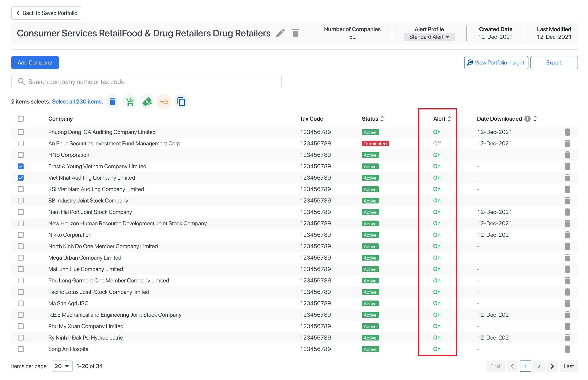Click the green money bill icon
The height and width of the screenshot is (380, 588).
click(147, 102)
